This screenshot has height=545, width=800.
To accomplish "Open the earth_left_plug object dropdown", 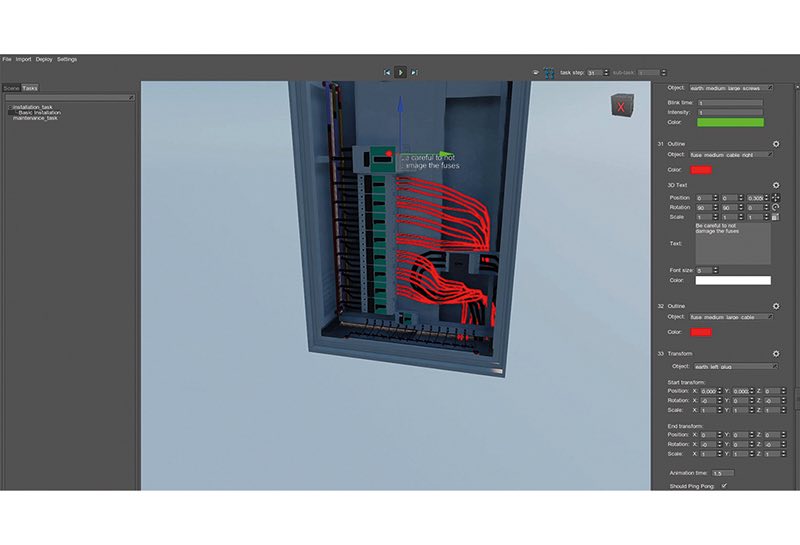I will coord(731,366).
